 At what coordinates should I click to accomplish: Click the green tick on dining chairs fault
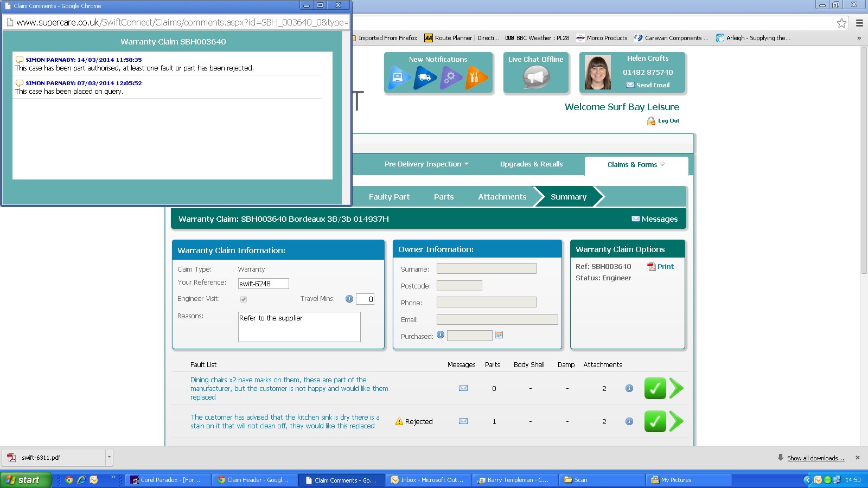pyautogui.click(x=655, y=388)
